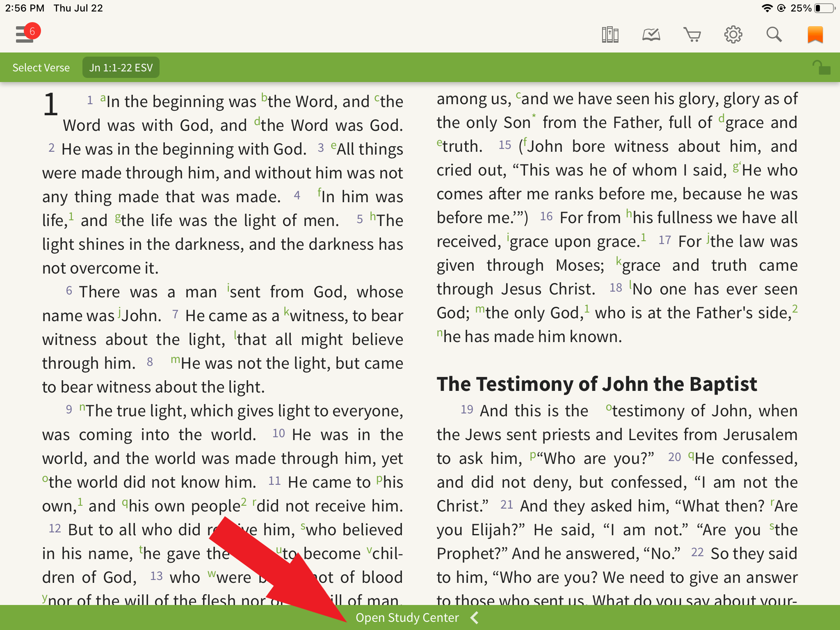840x630 pixels.
Task: Open footnote 1 after 'the only God,'
Action: [x=587, y=308]
